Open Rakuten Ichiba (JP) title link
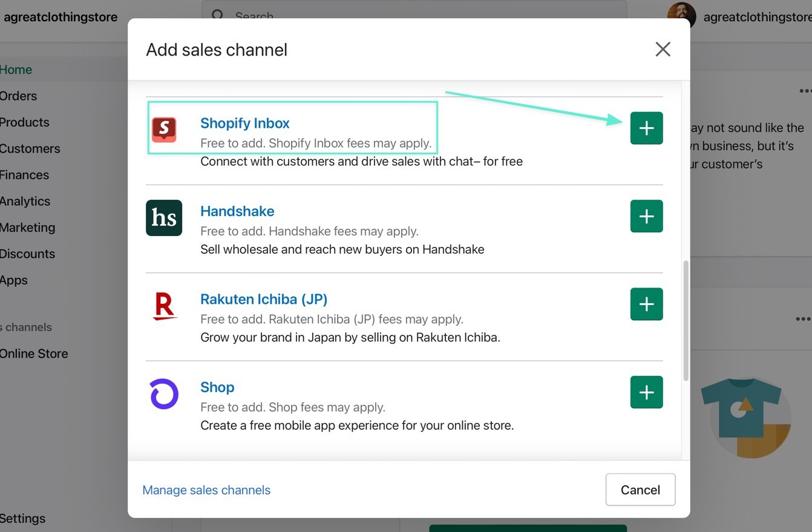 click(x=264, y=299)
